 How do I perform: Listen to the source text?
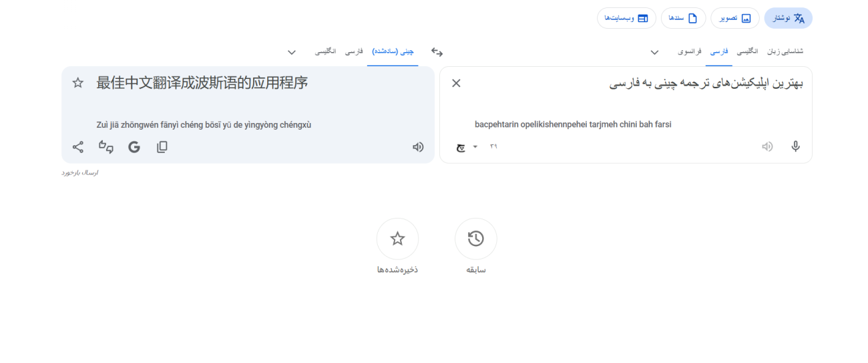point(767,146)
